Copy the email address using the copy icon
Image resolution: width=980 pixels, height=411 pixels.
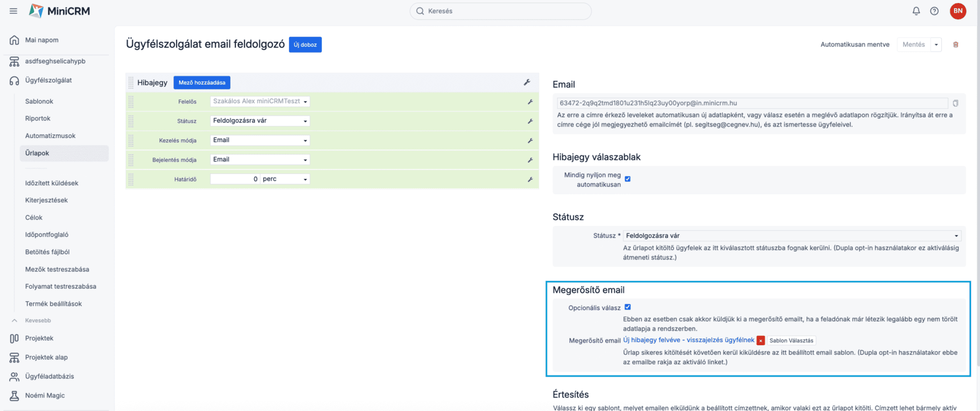coord(955,104)
